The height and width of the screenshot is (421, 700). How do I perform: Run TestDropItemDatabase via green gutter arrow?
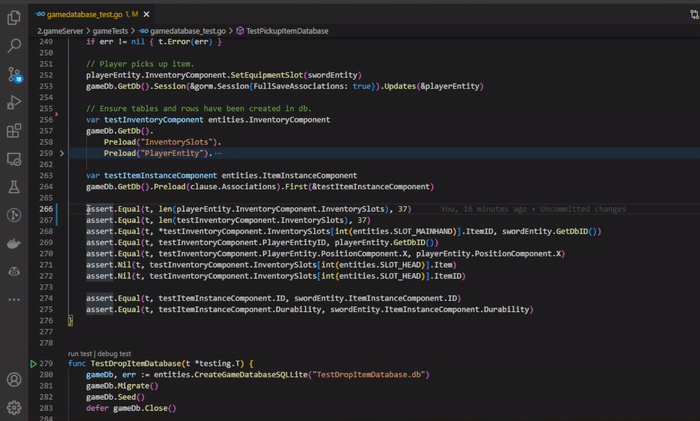point(33,363)
